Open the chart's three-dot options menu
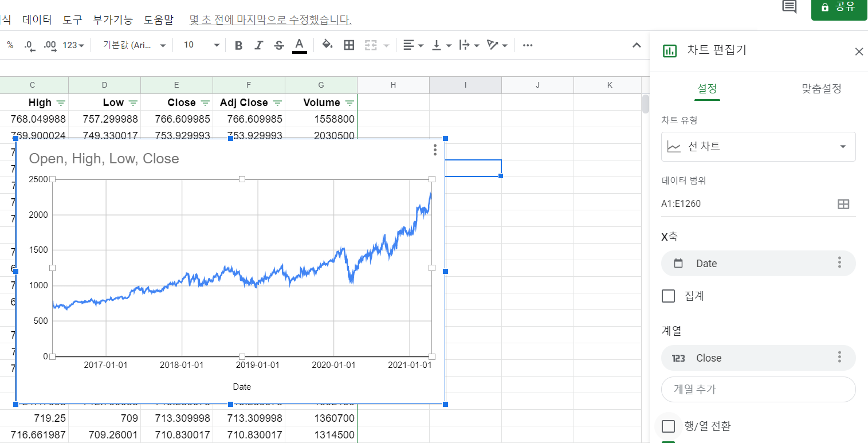 pos(435,150)
